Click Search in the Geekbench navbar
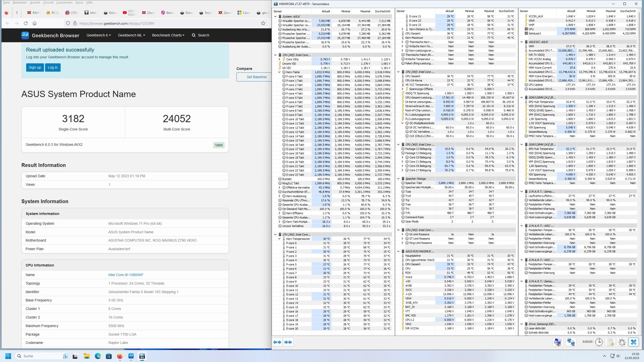Viewport: 644px width, 362px height. [x=200, y=35]
